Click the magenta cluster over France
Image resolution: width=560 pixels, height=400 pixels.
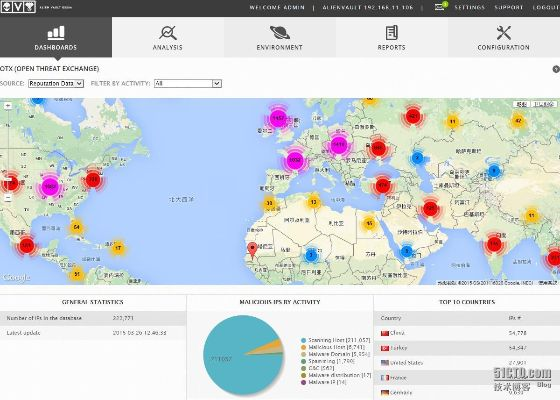(295, 160)
